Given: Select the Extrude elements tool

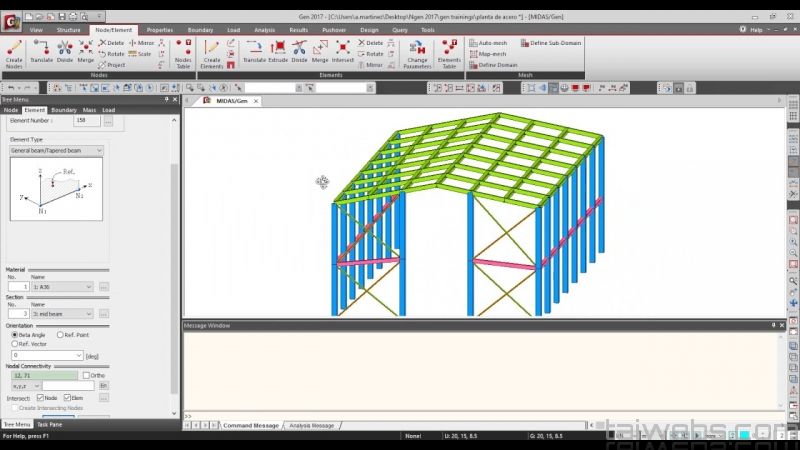Looking at the screenshot, I should [277, 52].
